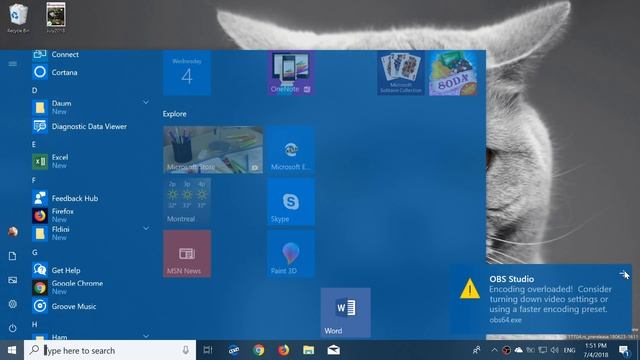Click the Windows Start button
This screenshot has width=640, height=360.
(12, 350)
